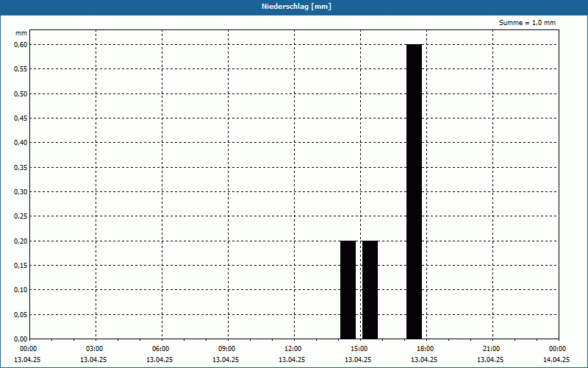Click the '0,10' y-axis label
The width and height of the screenshot is (588, 368).
click(x=21, y=290)
